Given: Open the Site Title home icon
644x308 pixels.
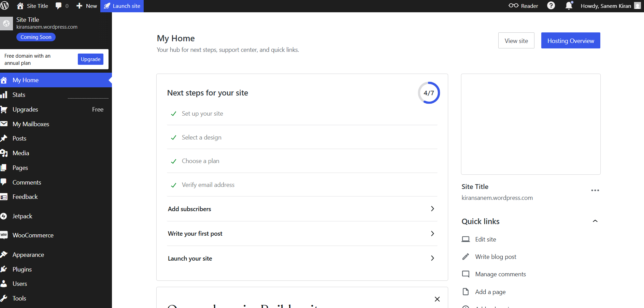Looking at the screenshot, I should coord(20,6).
